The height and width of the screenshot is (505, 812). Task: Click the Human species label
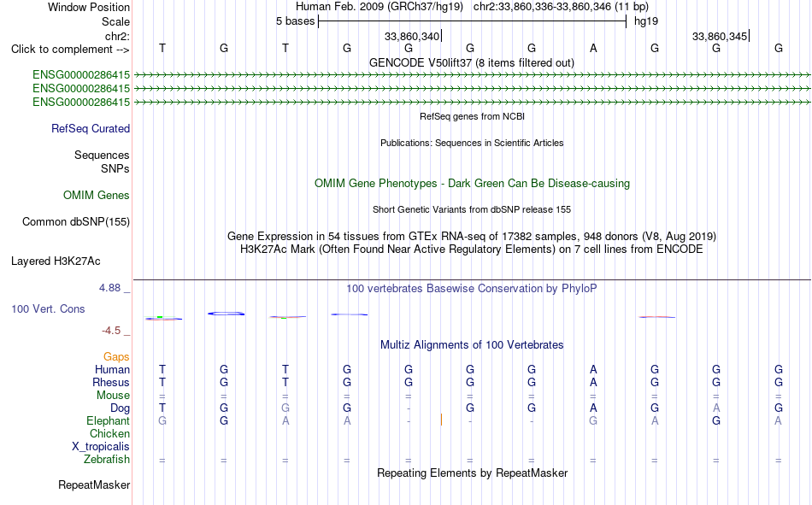(112, 369)
